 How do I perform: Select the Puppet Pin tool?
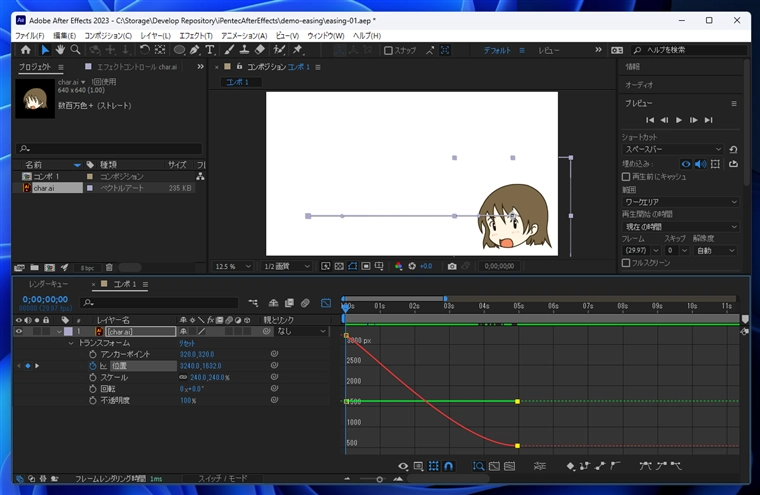[297, 49]
